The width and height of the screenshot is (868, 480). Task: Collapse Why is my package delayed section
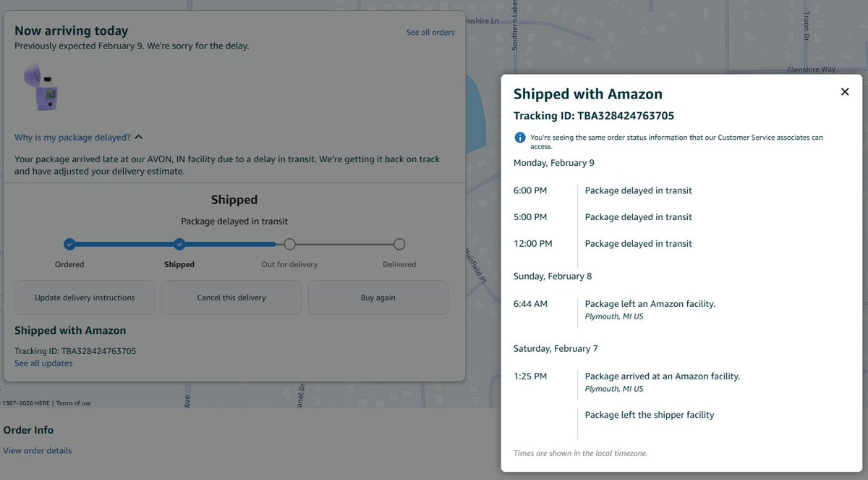pyautogui.click(x=79, y=137)
